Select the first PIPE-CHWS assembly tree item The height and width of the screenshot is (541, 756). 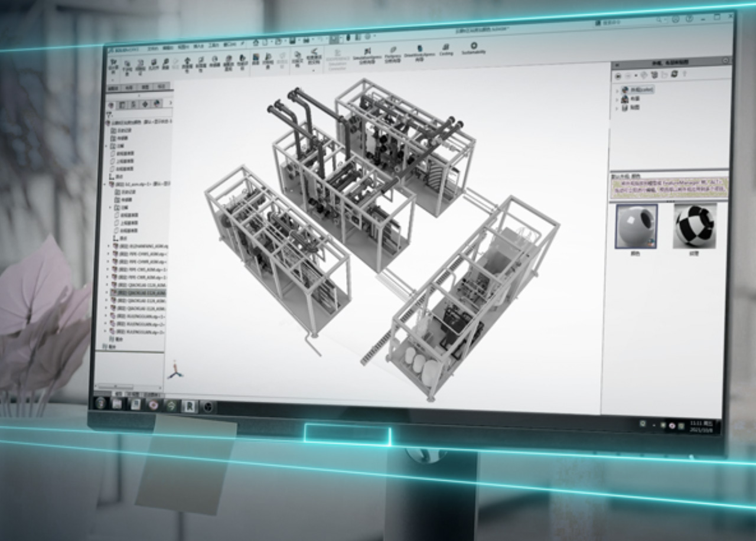click(x=142, y=253)
